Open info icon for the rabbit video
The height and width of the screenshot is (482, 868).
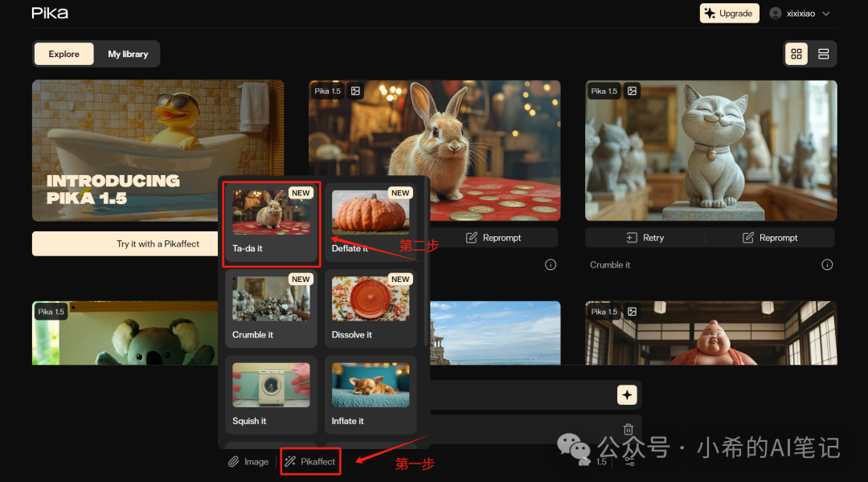[x=551, y=264]
